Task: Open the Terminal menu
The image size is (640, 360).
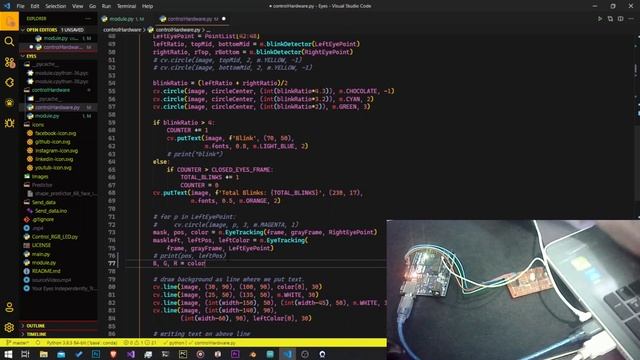Action: [127, 6]
